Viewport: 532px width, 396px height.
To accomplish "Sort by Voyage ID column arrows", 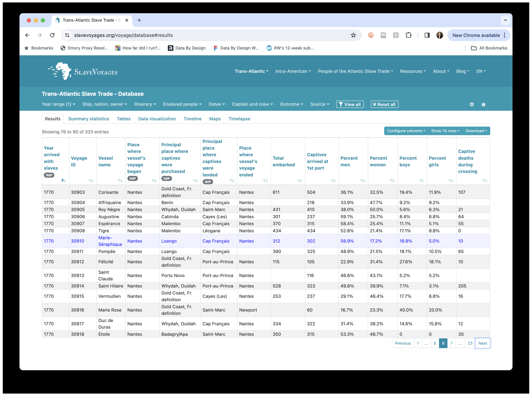I will point(91,181).
